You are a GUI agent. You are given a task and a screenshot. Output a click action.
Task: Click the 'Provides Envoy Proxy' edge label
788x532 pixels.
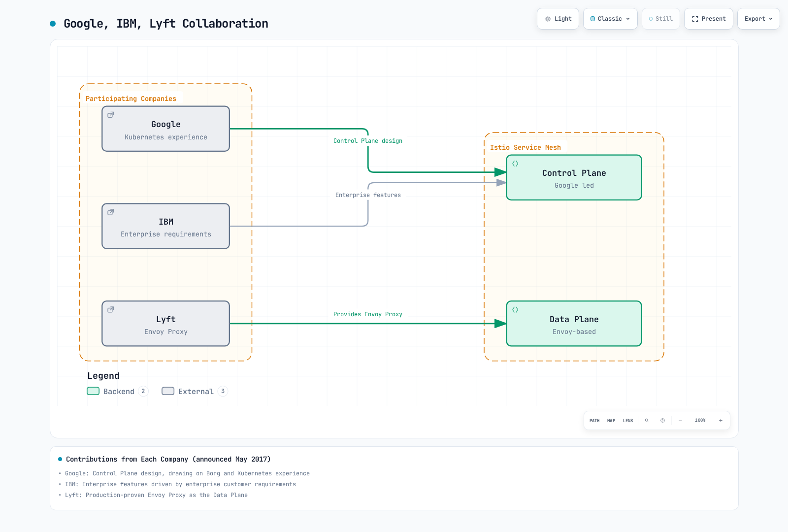coord(368,314)
